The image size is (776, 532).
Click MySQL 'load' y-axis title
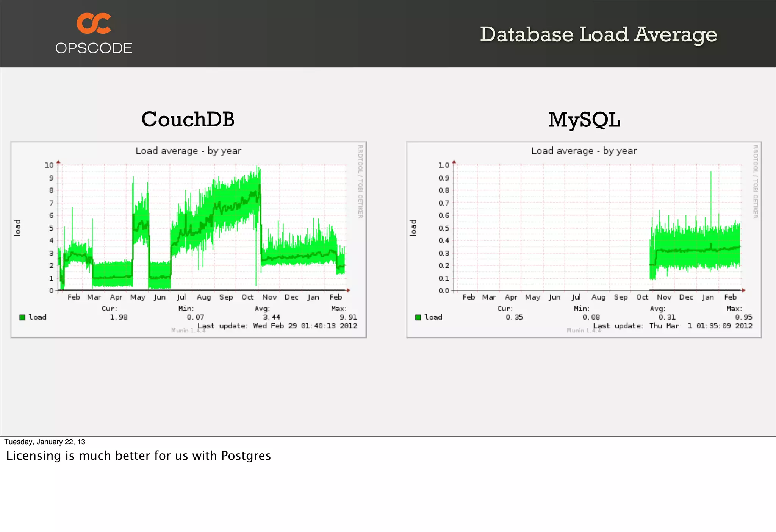(x=413, y=228)
